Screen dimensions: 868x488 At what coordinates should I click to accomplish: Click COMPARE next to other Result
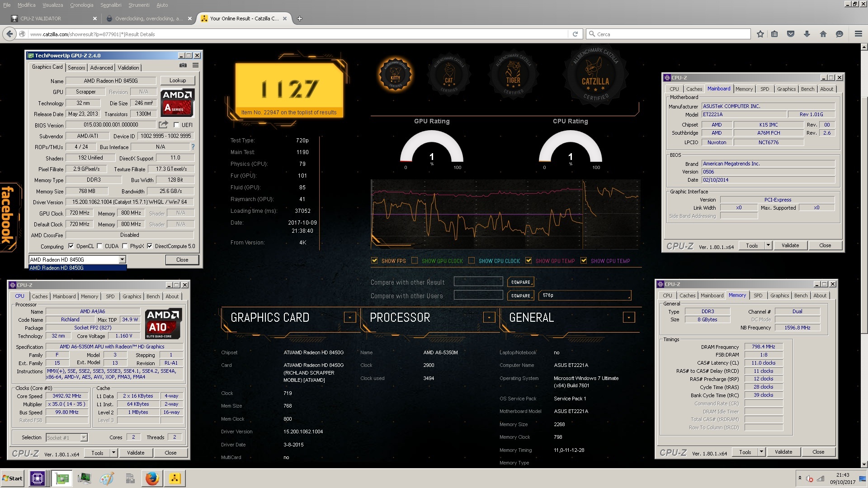pos(521,282)
